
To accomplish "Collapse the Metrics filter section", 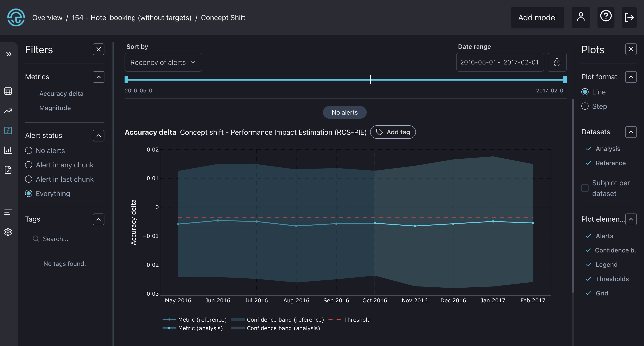I will [x=98, y=77].
